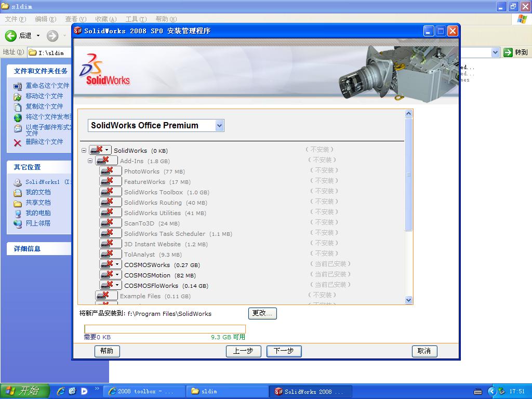The image size is (532, 399).
Task: Click the component list vertical scrollbar thumb
Action: [408, 175]
